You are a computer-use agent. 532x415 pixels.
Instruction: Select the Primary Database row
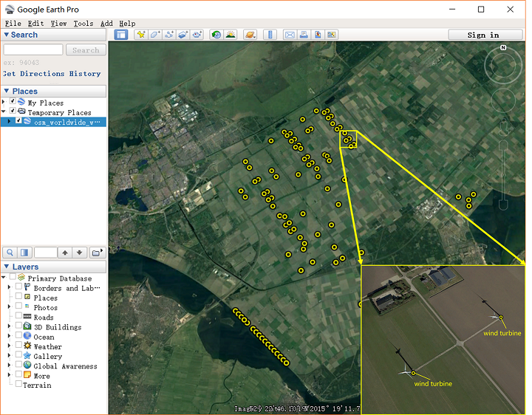pyautogui.click(x=60, y=278)
